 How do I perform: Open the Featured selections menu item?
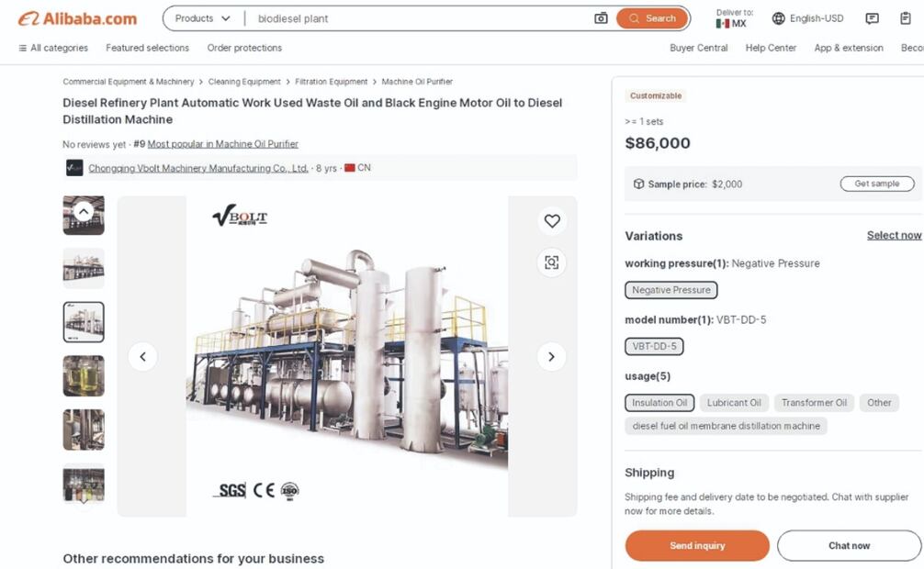[x=147, y=48]
